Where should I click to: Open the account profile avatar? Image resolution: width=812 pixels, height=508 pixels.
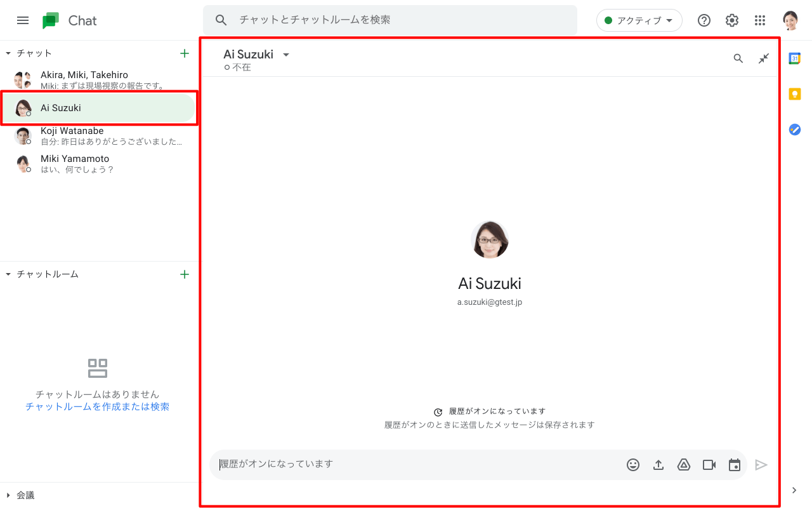[790, 20]
